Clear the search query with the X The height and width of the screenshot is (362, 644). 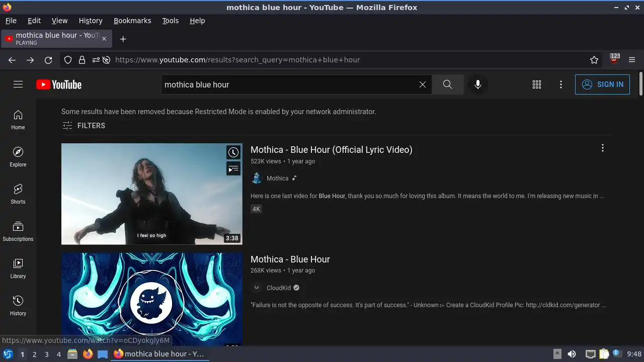[423, 84]
